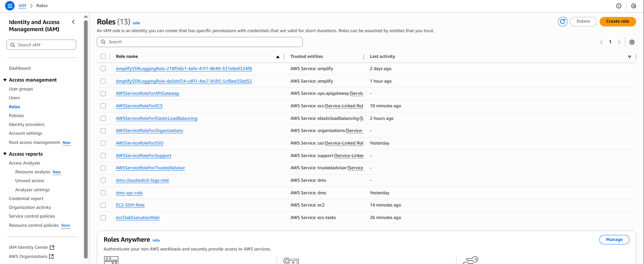
Task: Open the hamburger navigation menu icon
Action: pyautogui.click(x=10, y=6)
